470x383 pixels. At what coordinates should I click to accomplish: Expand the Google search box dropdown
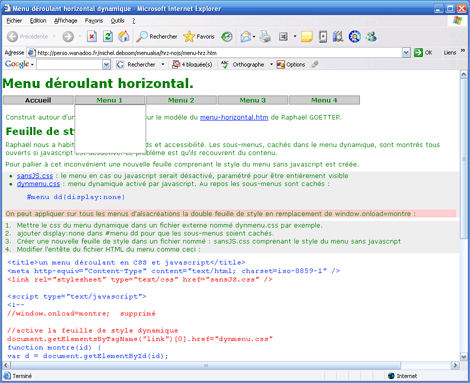(106, 64)
